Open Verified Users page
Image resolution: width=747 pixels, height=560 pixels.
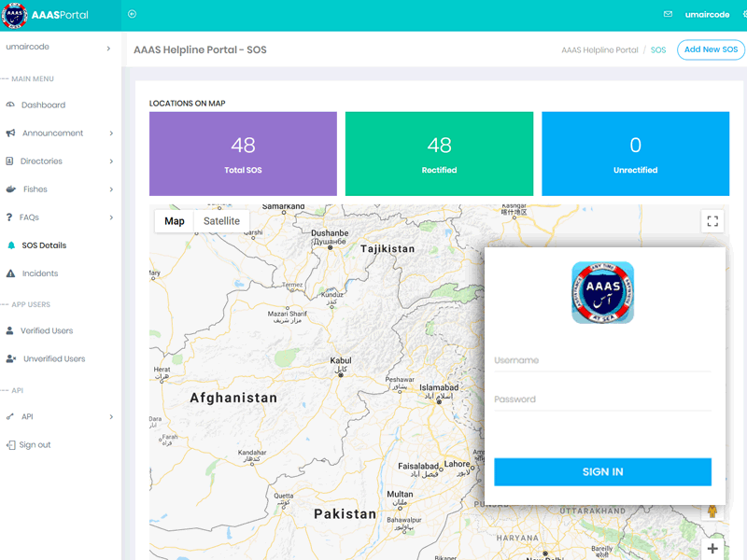(47, 330)
